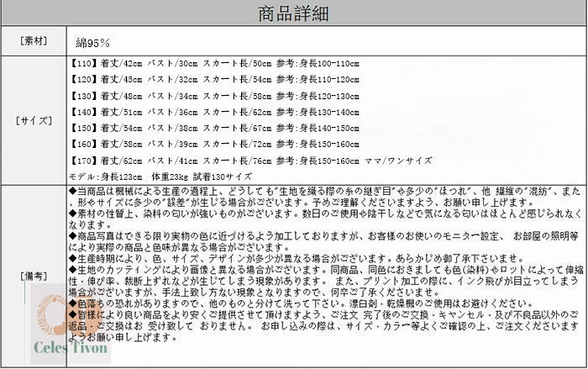Select the [サイズ] row label
The image size is (588, 369).
point(32,119)
